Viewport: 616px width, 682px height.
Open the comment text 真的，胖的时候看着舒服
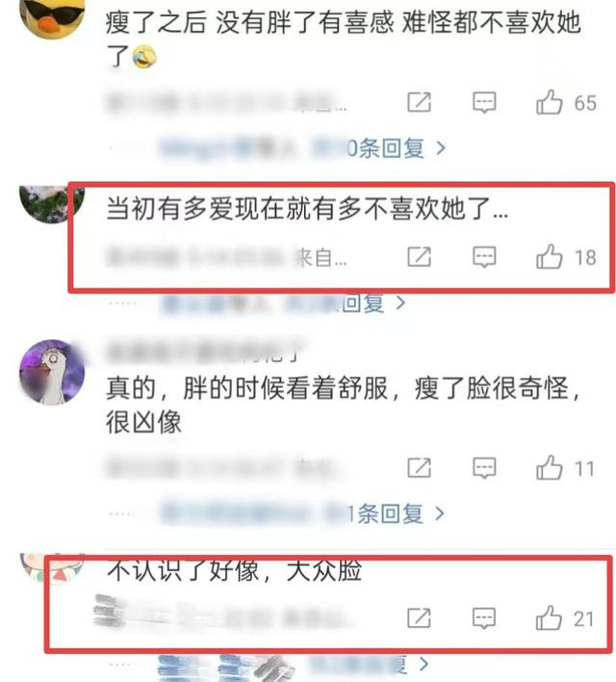[x=246, y=388]
